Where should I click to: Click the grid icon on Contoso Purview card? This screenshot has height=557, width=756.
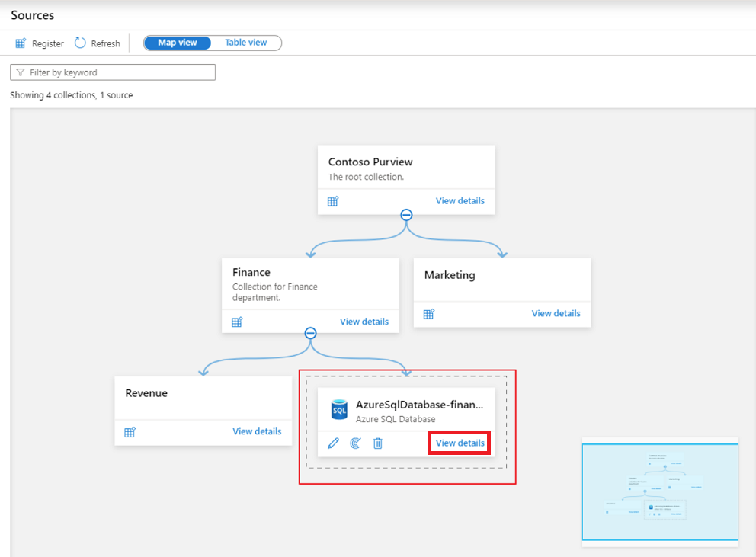(333, 200)
